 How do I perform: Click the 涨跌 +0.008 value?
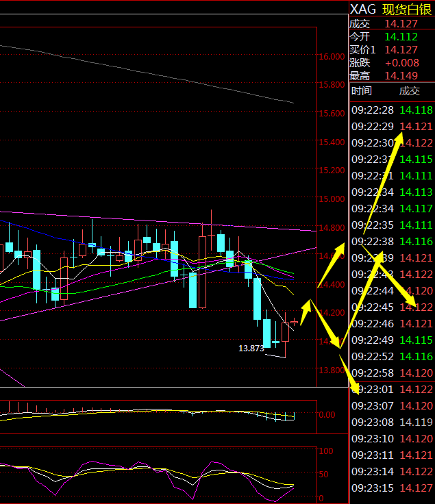coord(401,63)
